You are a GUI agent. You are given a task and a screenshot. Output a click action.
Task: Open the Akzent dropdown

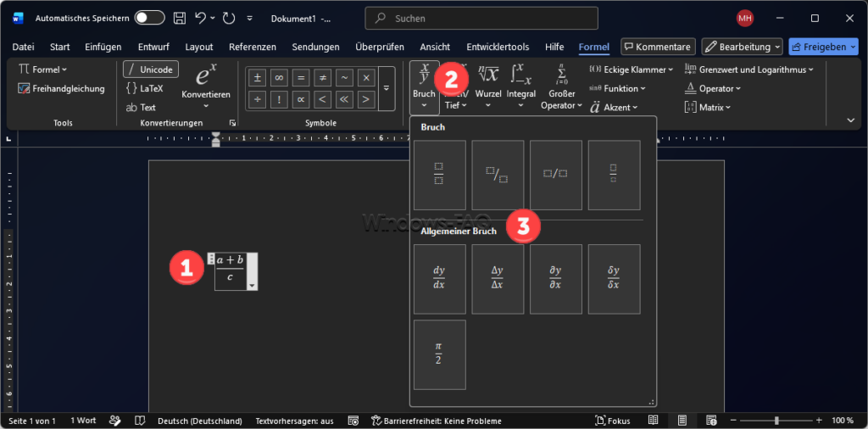[x=615, y=108]
